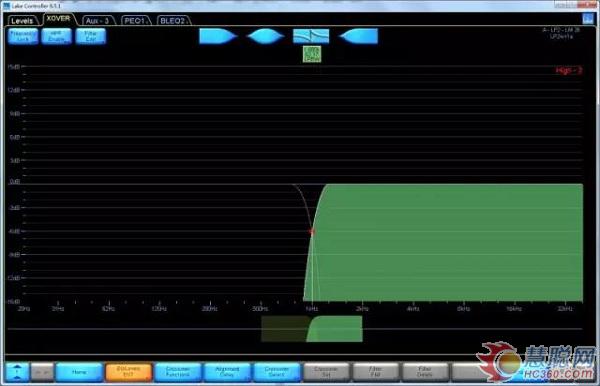Click the grey arrows button beside Home

42,372
